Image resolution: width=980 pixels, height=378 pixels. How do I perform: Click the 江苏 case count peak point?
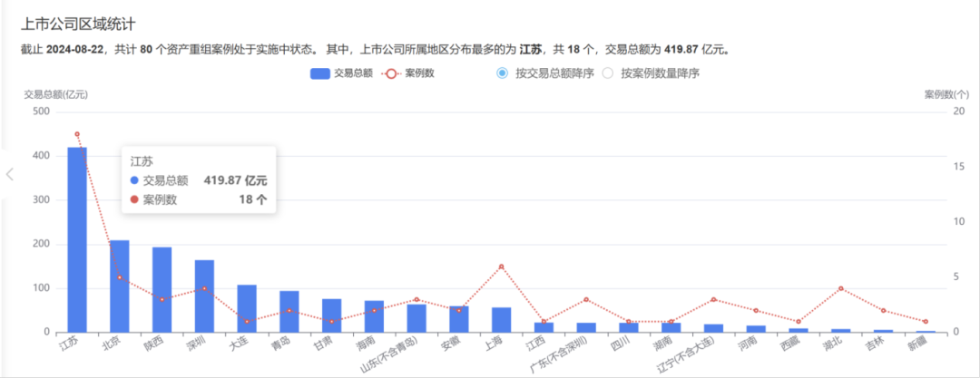tap(77, 134)
